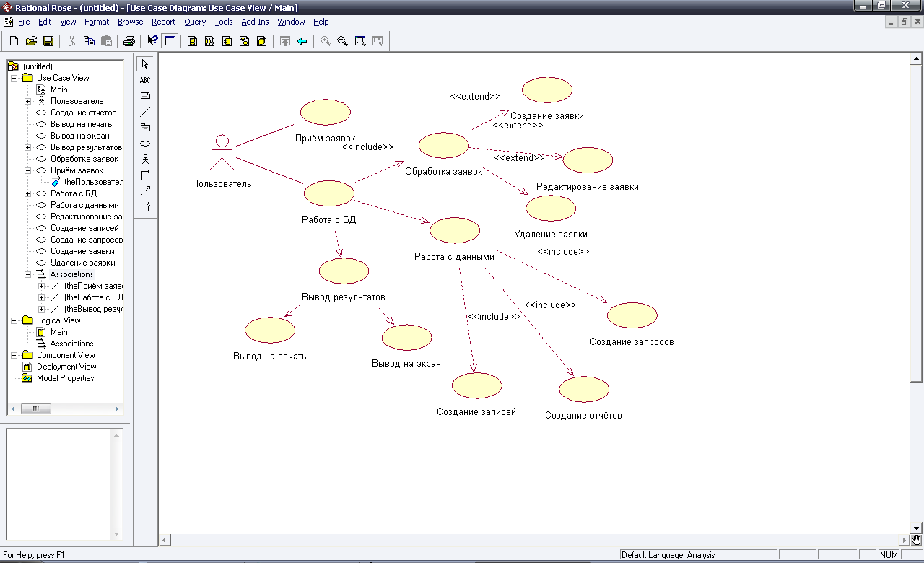
Task: Activate the Context Help arrow-question icon
Action: 152,41
